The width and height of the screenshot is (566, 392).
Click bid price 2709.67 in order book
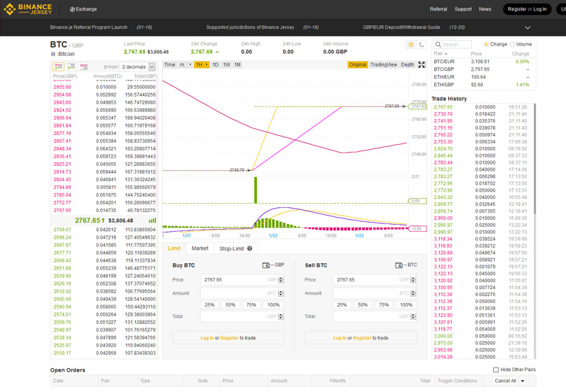point(62,230)
